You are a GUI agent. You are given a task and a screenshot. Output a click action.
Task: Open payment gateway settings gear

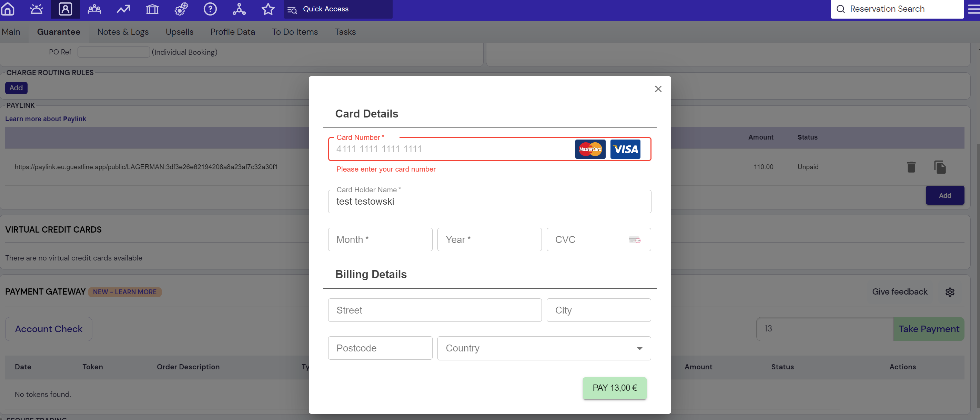pyautogui.click(x=950, y=292)
